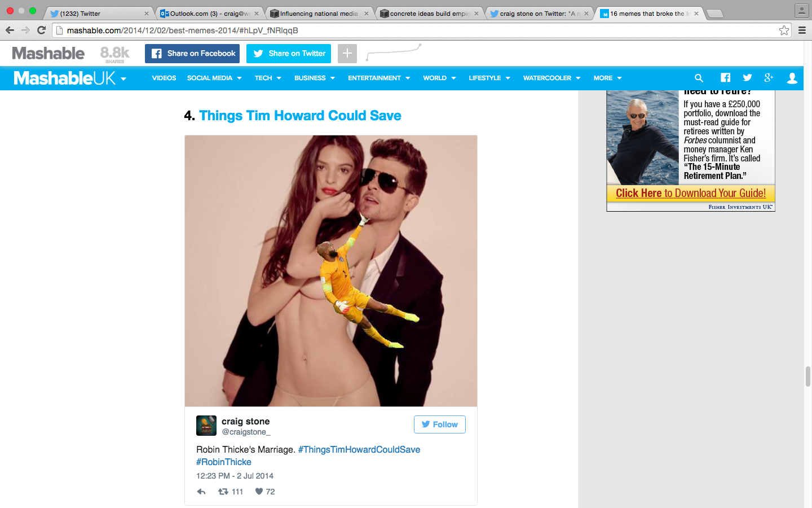Image resolution: width=812 pixels, height=508 pixels.
Task: Open the Things Tim Howard Could Save heading link
Action: click(300, 116)
